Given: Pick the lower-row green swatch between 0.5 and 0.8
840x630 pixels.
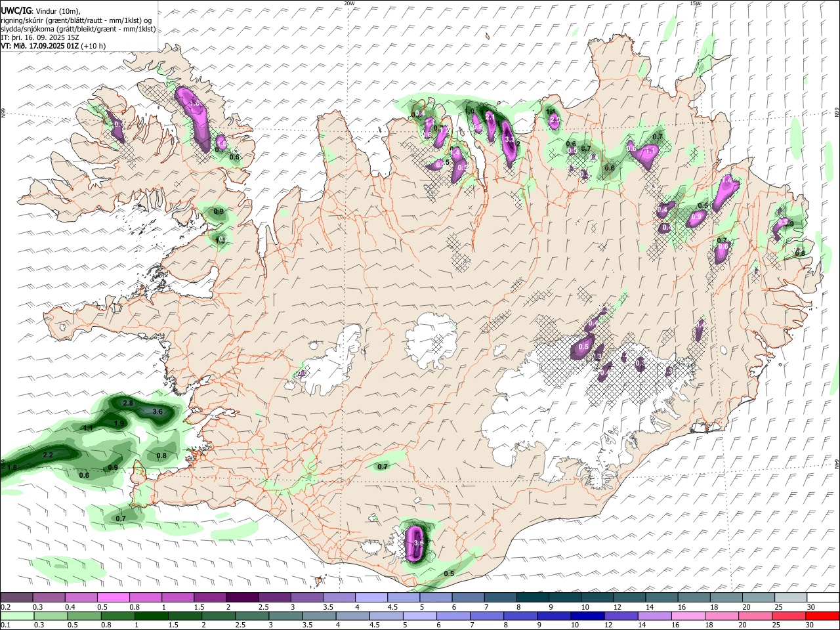Looking at the screenshot, I should pyautogui.click(x=84, y=616).
